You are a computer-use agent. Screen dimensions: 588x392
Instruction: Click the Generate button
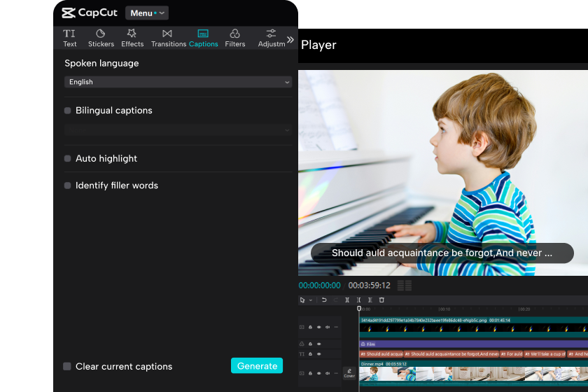(x=257, y=365)
